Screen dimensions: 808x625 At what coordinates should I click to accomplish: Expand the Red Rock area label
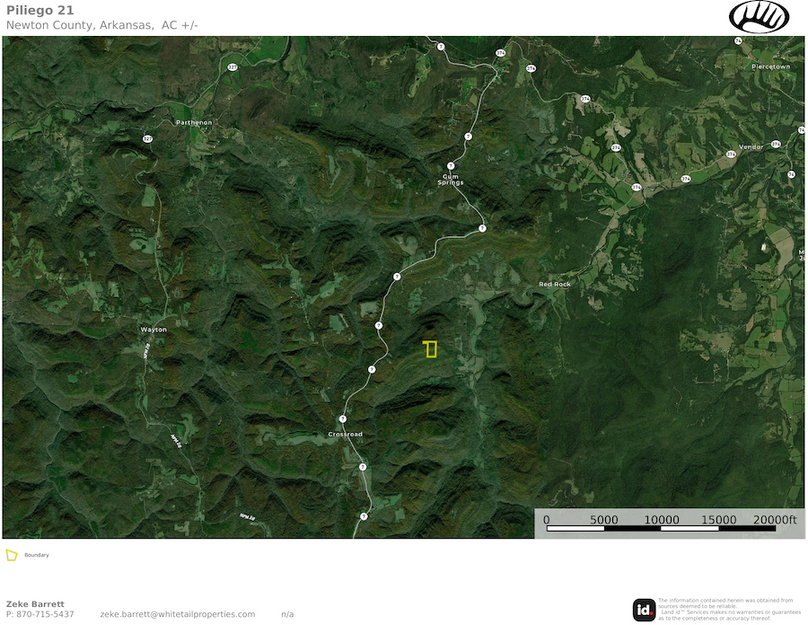555,283
